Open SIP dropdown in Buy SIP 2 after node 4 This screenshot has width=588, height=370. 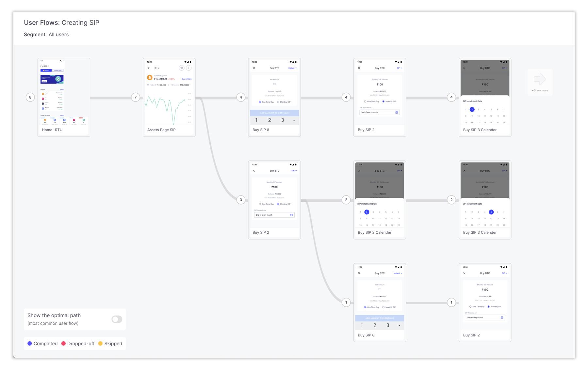pos(399,68)
